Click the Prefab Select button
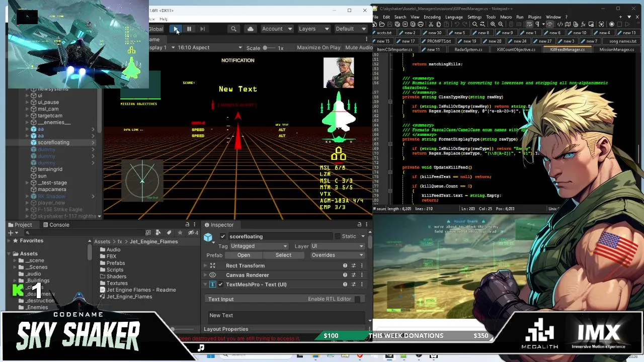 (283, 255)
